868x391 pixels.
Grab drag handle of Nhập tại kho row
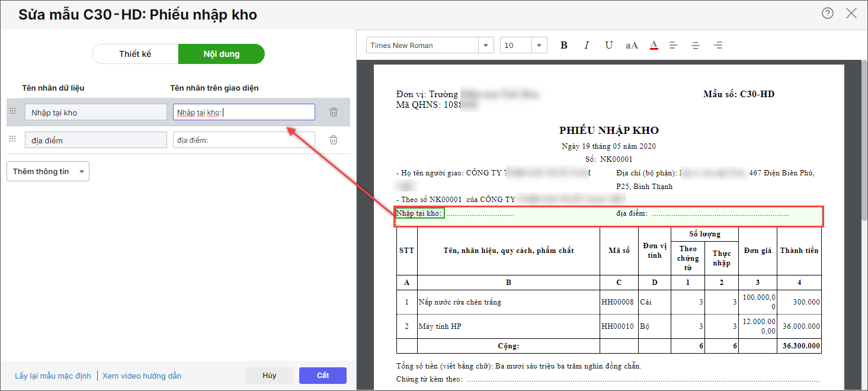point(12,111)
